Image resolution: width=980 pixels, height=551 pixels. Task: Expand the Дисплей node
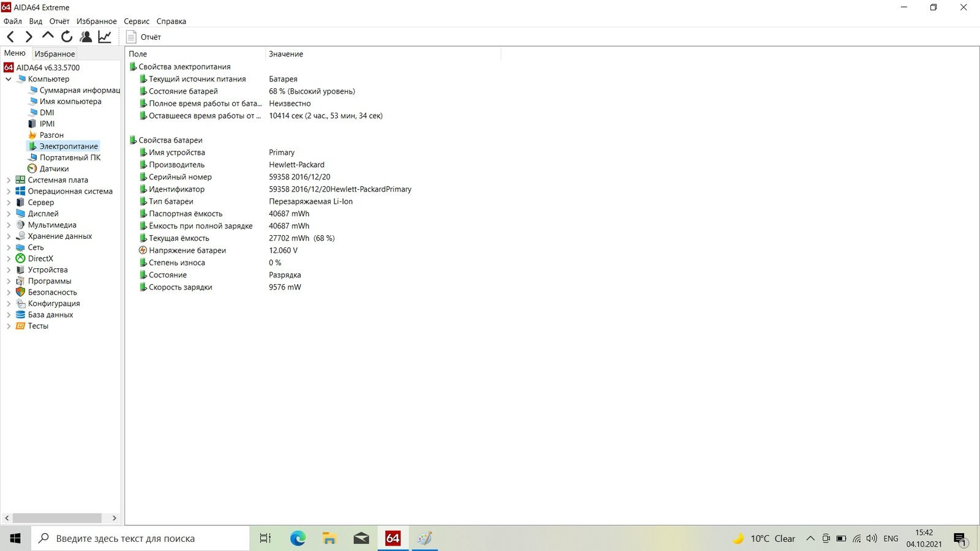(x=9, y=214)
